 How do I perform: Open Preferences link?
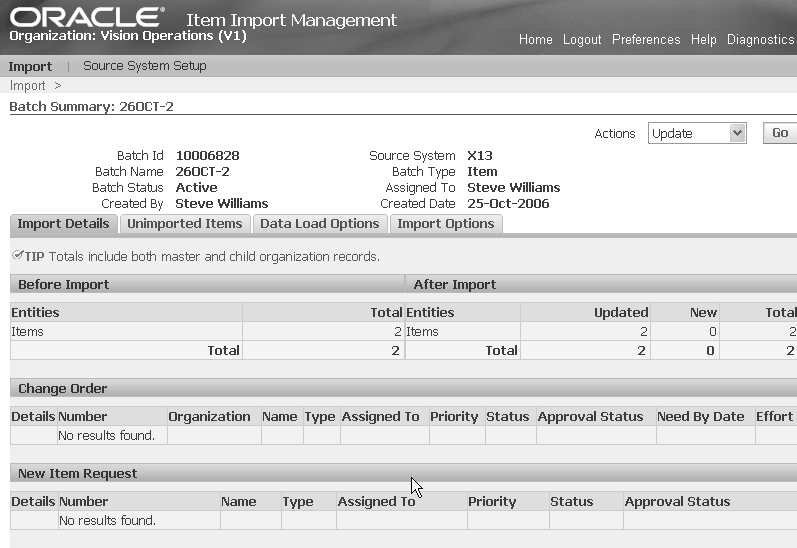(x=646, y=40)
